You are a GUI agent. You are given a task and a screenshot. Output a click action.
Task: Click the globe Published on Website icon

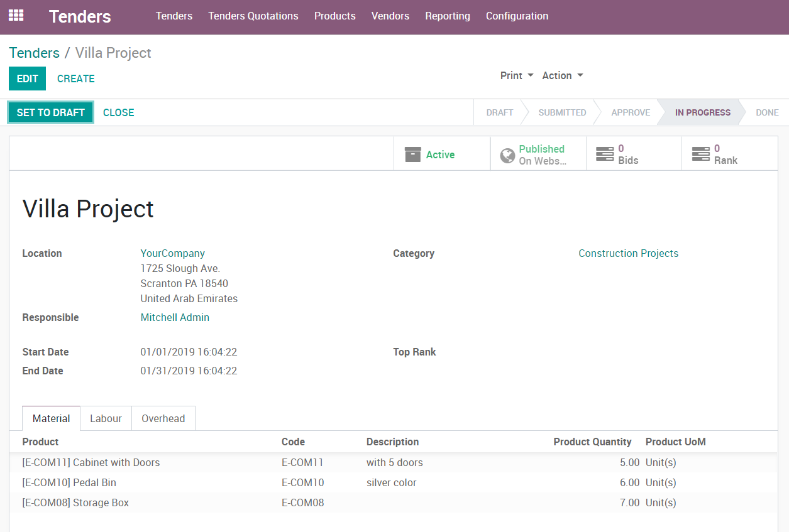pos(507,155)
